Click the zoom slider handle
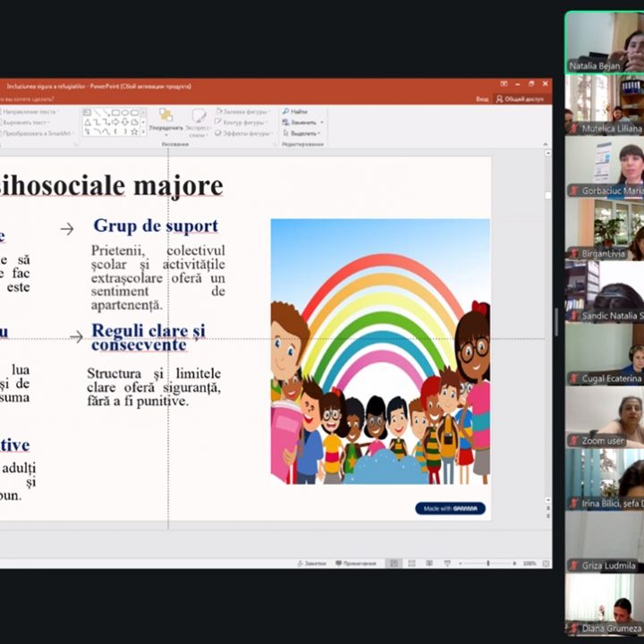644x644 pixels. click(490, 563)
